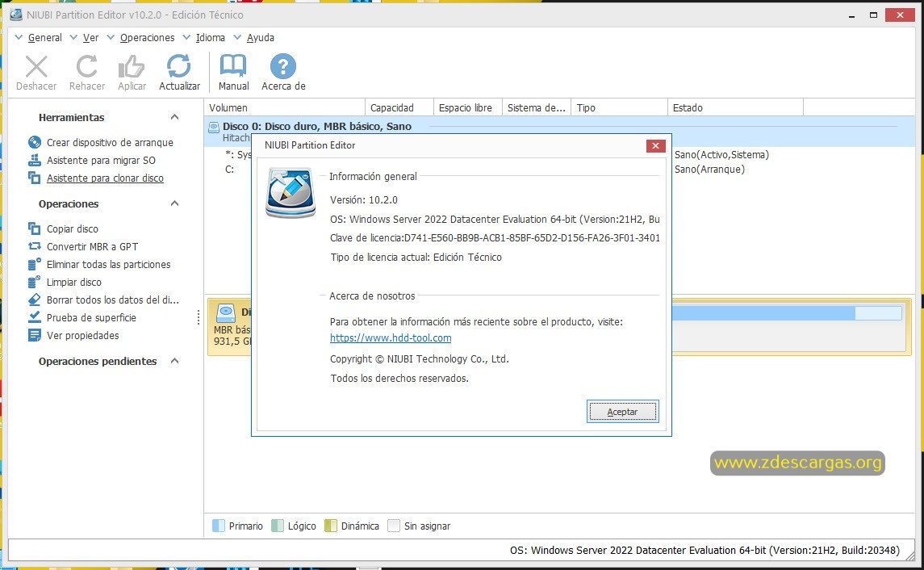Image resolution: width=924 pixels, height=570 pixels.
Task: Click the Eliminar todas las particiones icon
Action: (35, 264)
